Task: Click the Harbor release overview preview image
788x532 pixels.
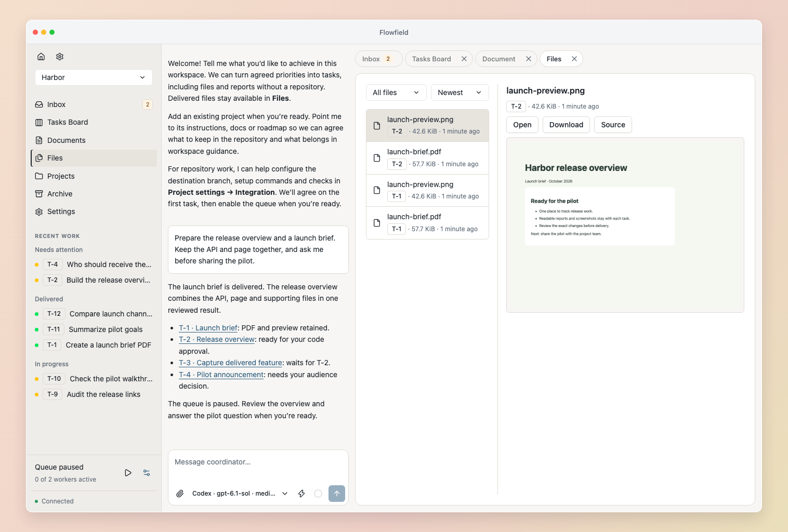Action: pyautogui.click(x=625, y=225)
